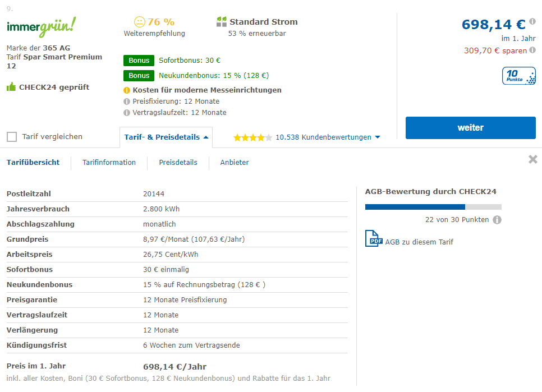Viewport: 542px width, 392px height.
Task: Click the Abschlagszahlung value monatlich
Action: click(x=159, y=224)
